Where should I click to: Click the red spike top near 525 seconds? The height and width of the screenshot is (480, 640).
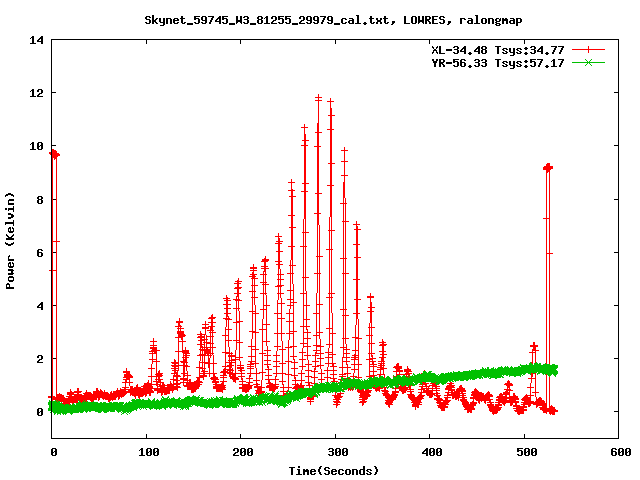(x=548, y=167)
